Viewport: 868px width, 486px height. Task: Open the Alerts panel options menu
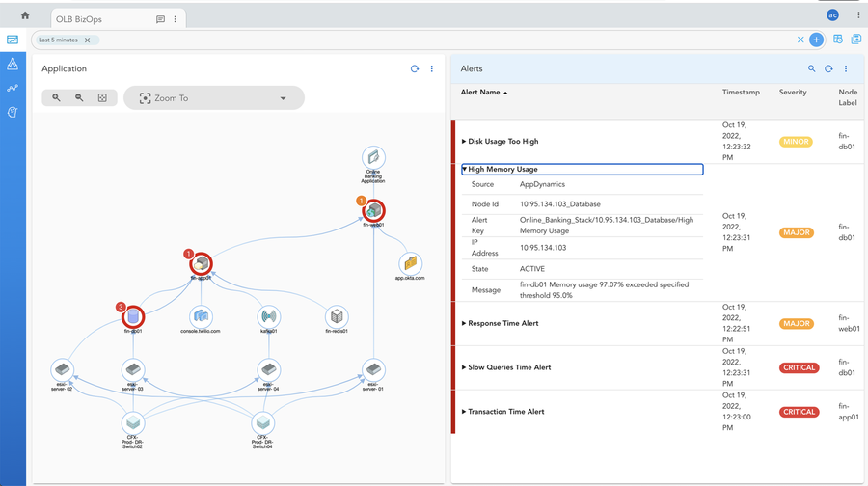click(x=846, y=68)
